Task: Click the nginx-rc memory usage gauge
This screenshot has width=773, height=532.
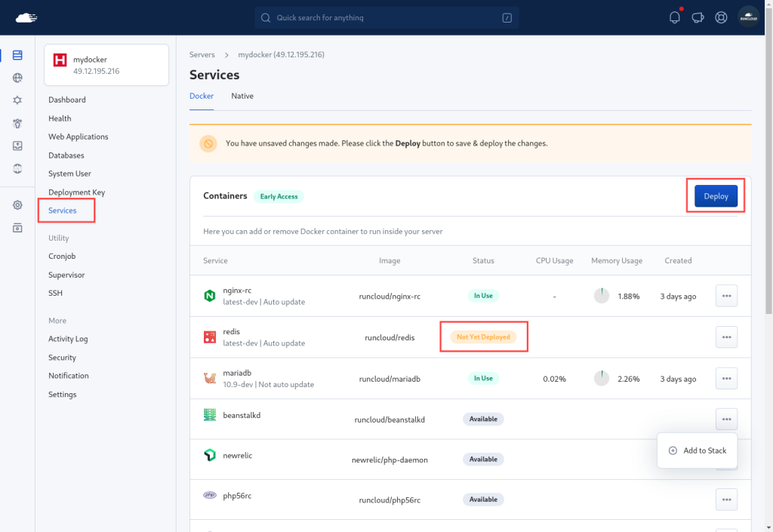Action: click(x=601, y=296)
